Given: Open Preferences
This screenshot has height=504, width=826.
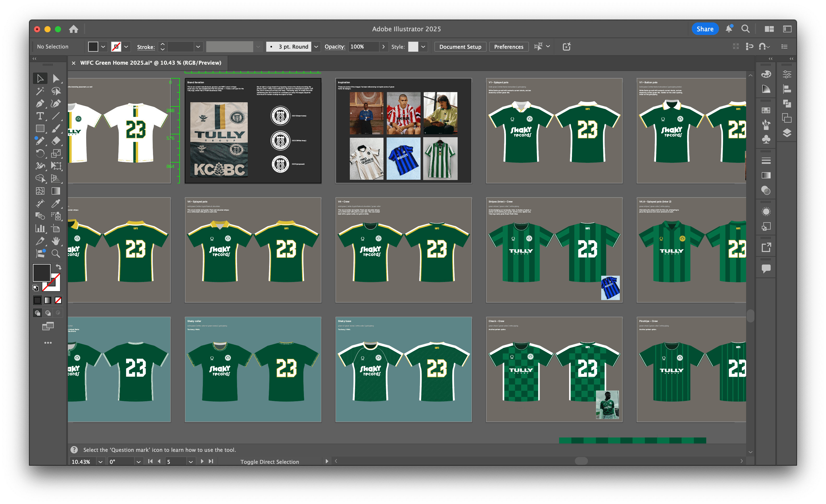Looking at the screenshot, I should [509, 46].
